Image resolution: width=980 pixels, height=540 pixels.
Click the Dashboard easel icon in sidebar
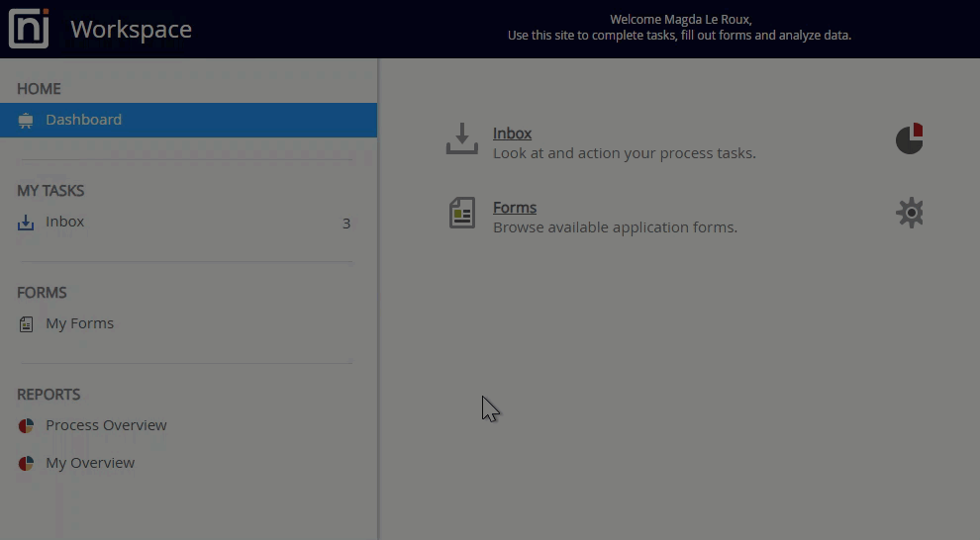pos(26,121)
